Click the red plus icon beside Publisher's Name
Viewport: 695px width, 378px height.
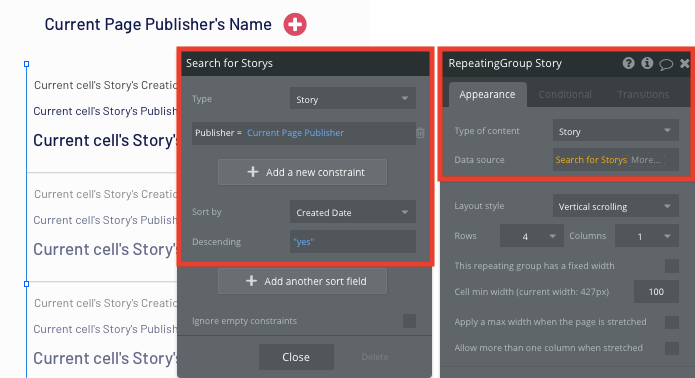295,24
